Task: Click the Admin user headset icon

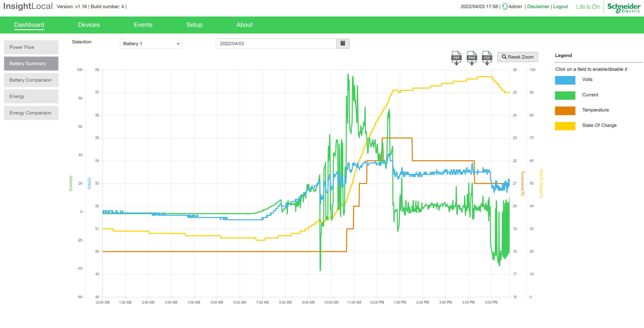Action: point(505,7)
